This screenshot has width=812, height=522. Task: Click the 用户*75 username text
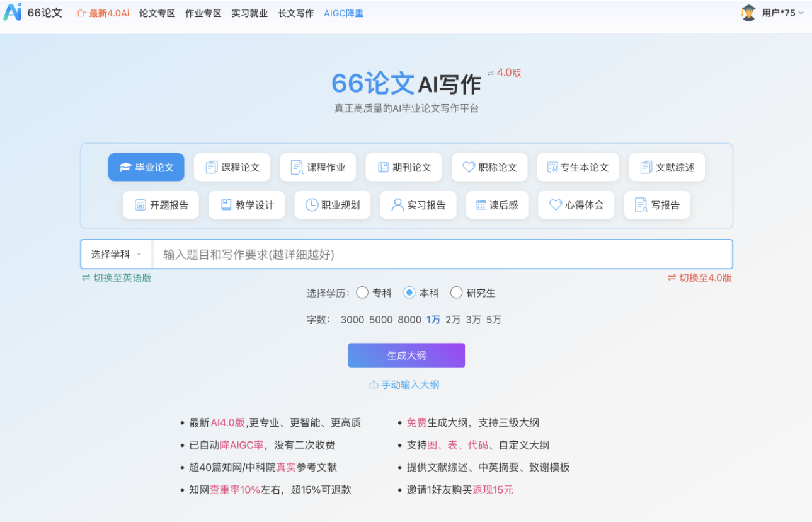(x=779, y=13)
